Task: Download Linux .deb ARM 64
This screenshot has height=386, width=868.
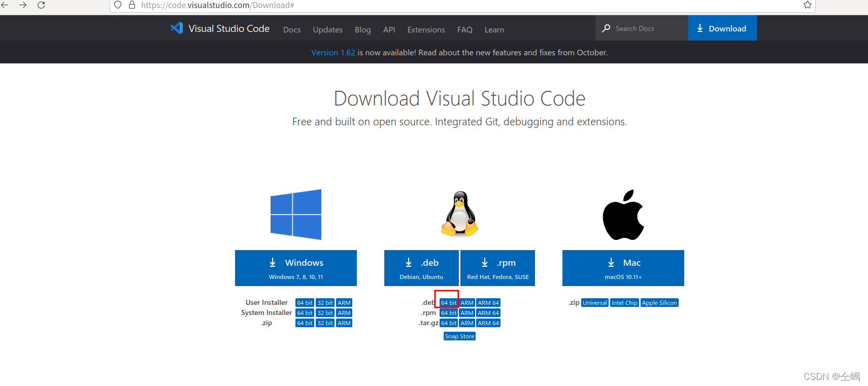Action: pos(488,303)
